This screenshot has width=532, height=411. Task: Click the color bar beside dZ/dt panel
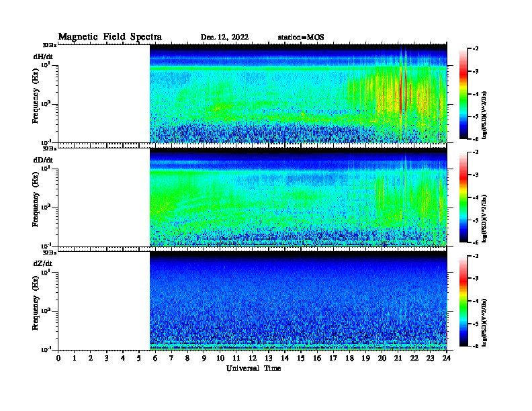click(463, 301)
